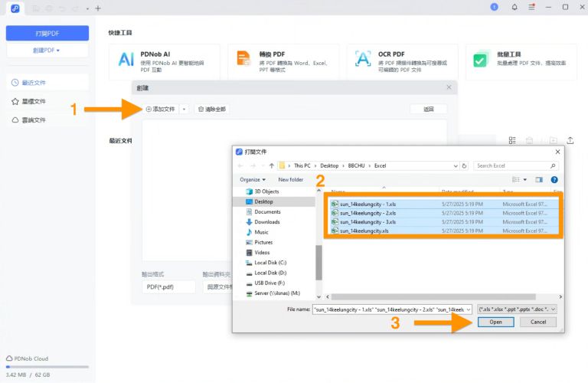Open the change view options dropdown
The image size is (588, 383).
[x=525, y=180]
